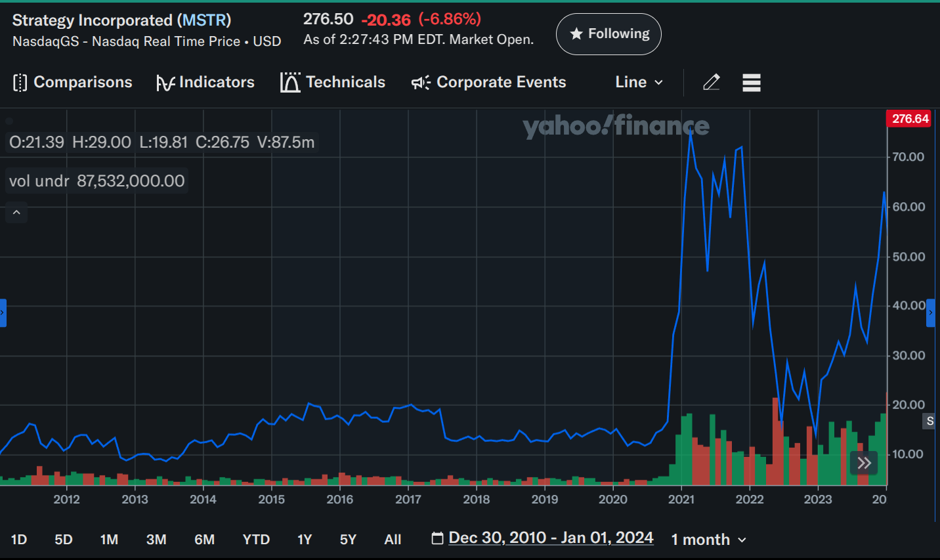Click the 70.00 price axis label

(x=908, y=157)
